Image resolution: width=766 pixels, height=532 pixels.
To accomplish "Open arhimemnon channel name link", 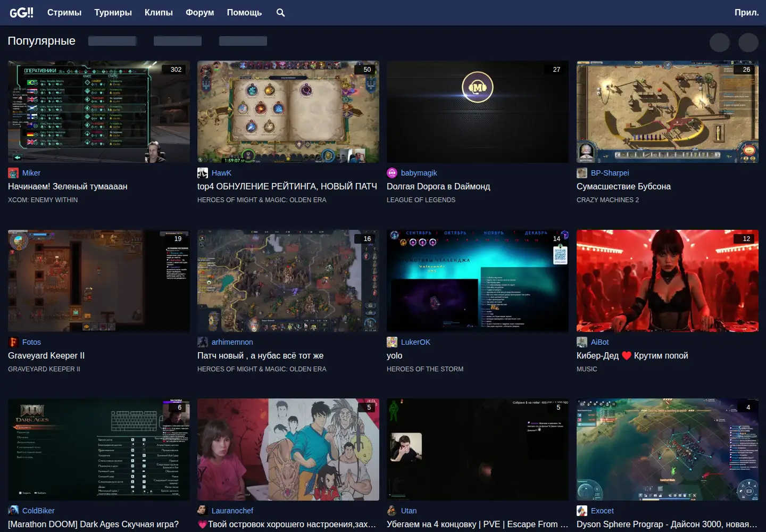I will (x=232, y=342).
